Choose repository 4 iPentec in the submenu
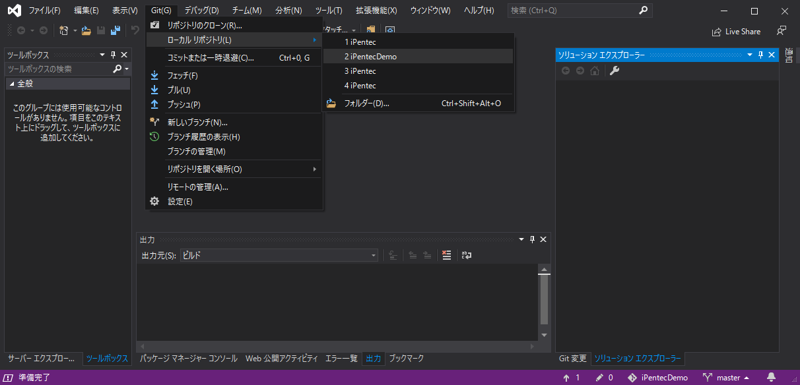The width and height of the screenshot is (800, 385). pyautogui.click(x=418, y=85)
